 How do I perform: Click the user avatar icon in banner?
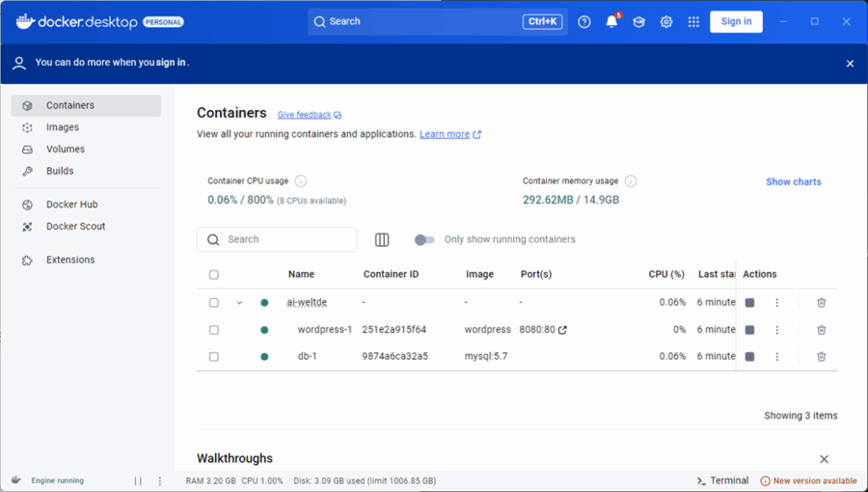coord(19,63)
